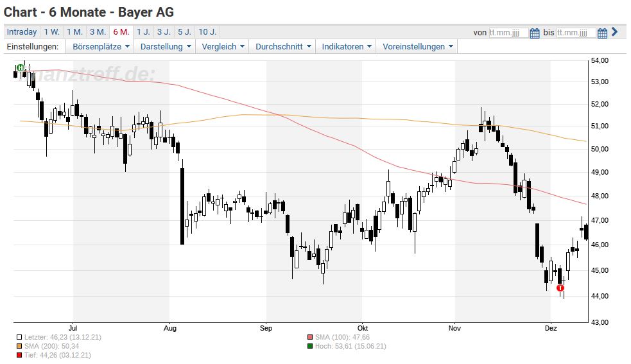Expand the Durchschnitt dropdown

point(283,47)
